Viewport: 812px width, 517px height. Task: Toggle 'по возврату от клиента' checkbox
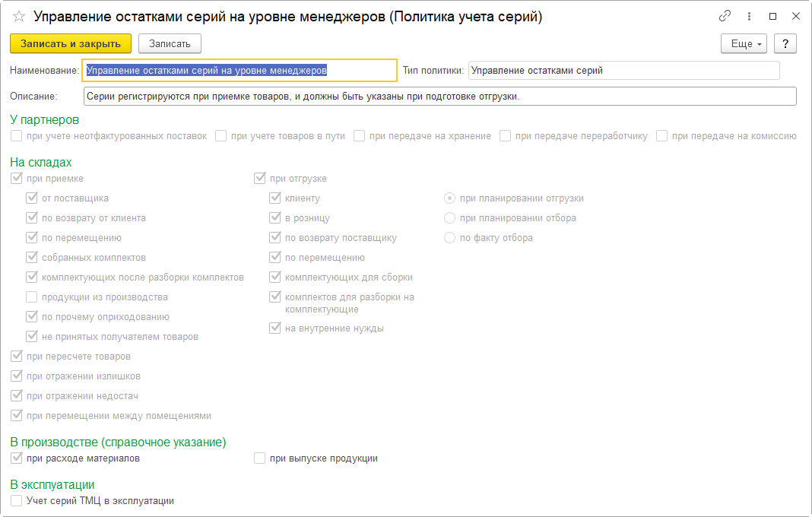coord(32,217)
